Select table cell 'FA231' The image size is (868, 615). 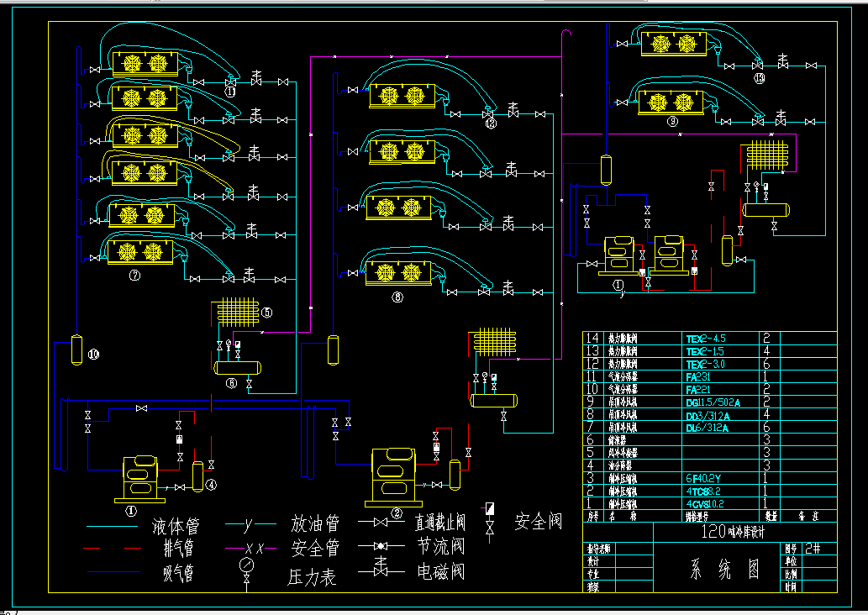698,376
